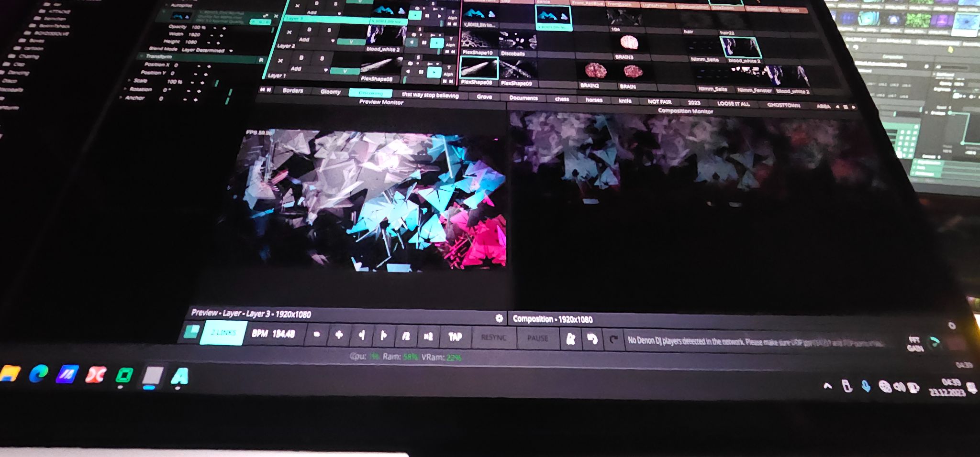This screenshot has height=457, width=980.
Task: Nudge the BPM backward
Action: coord(361,336)
